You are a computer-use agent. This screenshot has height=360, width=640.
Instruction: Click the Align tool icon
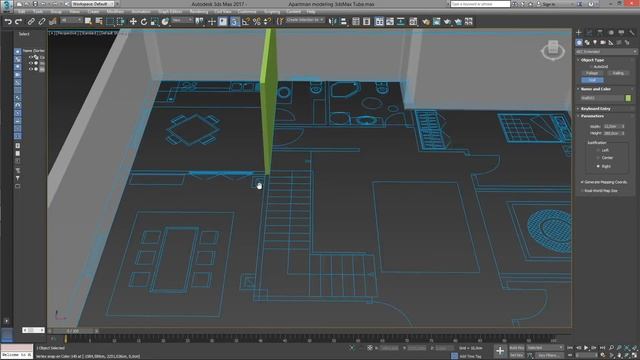(343, 22)
